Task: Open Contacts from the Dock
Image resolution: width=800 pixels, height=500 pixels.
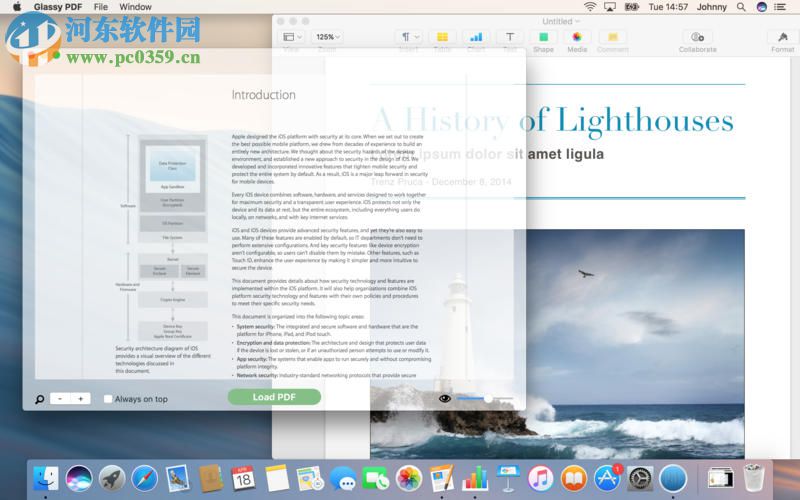Action: 210,479
